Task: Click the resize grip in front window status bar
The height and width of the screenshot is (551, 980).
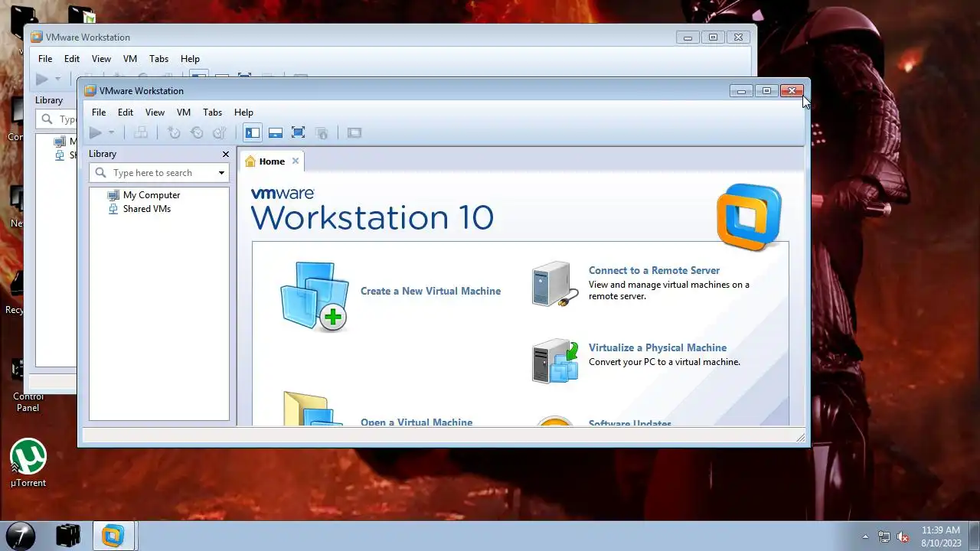Action: (800, 438)
